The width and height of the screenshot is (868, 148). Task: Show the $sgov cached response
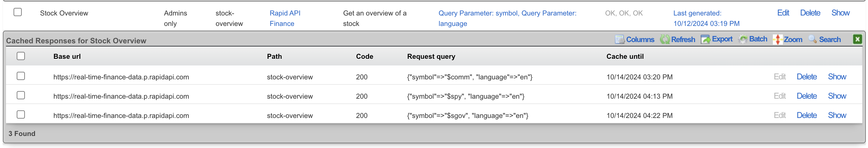[837, 115]
